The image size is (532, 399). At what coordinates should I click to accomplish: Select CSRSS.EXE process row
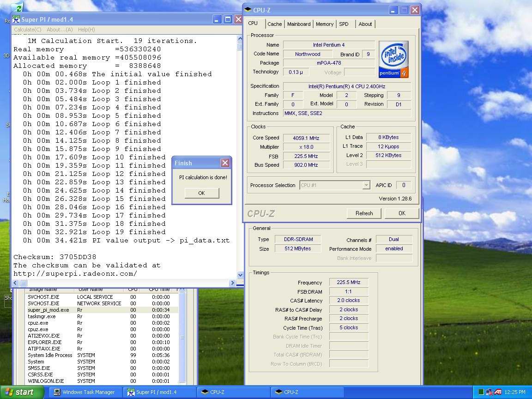point(103,374)
